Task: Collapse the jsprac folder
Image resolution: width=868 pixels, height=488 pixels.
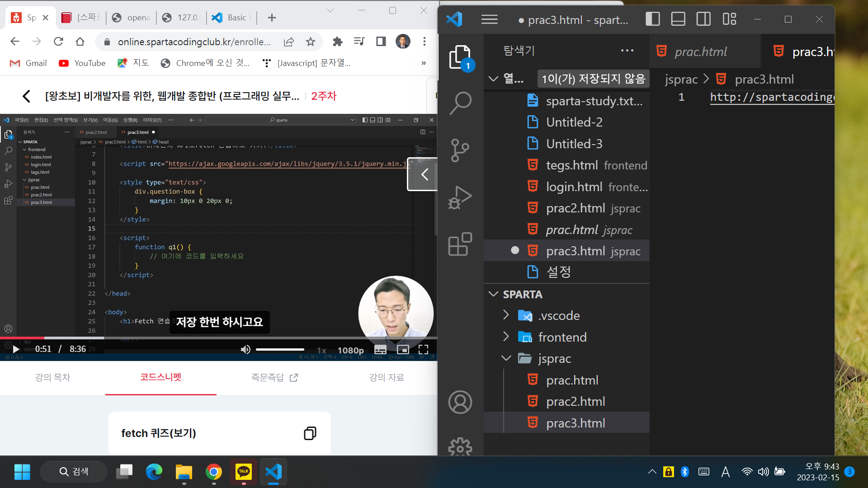Action: point(506,358)
